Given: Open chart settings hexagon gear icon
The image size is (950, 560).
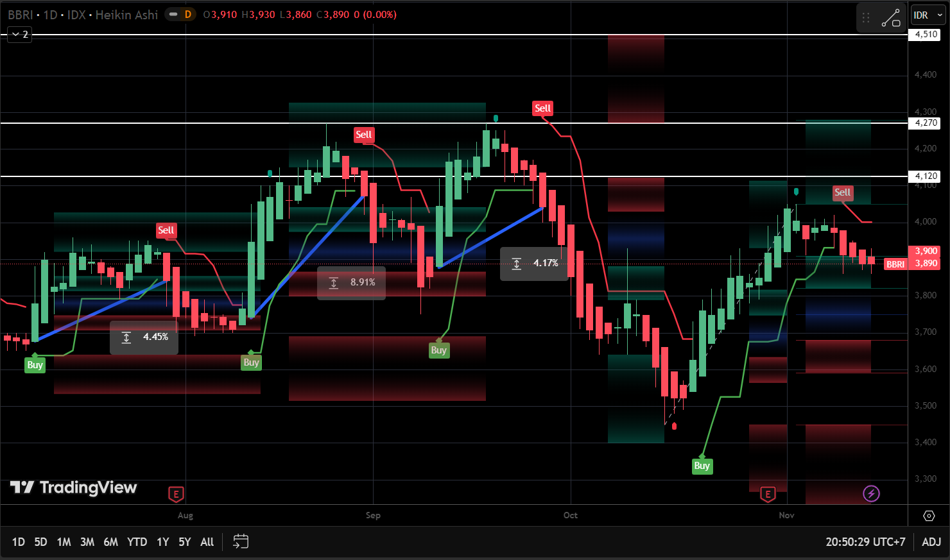Looking at the screenshot, I should 929,516.
